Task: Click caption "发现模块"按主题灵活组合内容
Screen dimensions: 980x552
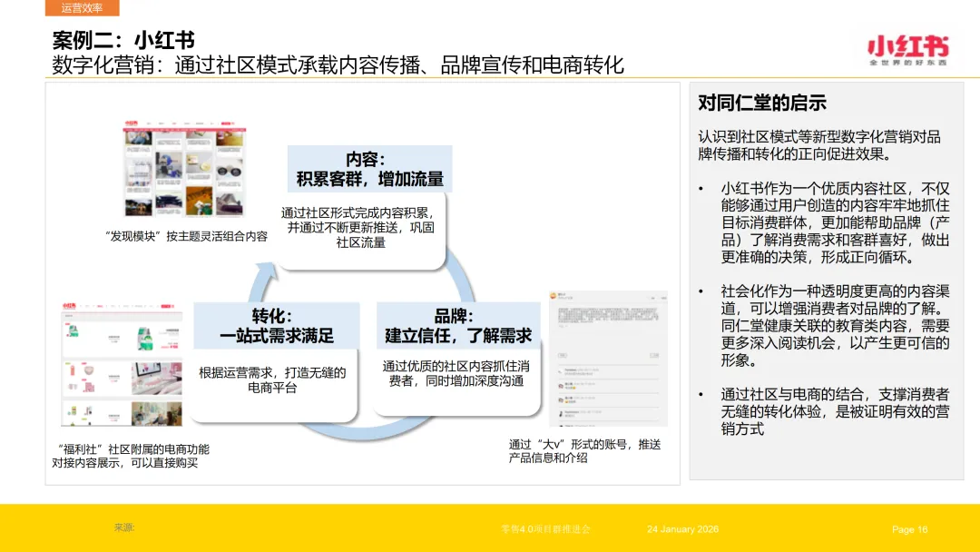Action: pyautogui.click(x=186, y=236)
